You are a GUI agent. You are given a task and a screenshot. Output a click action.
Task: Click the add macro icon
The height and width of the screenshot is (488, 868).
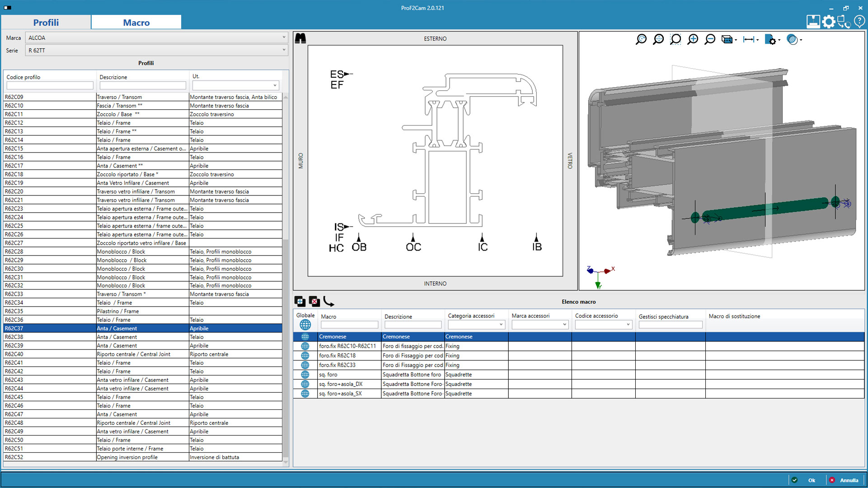(x=300, y=301)
